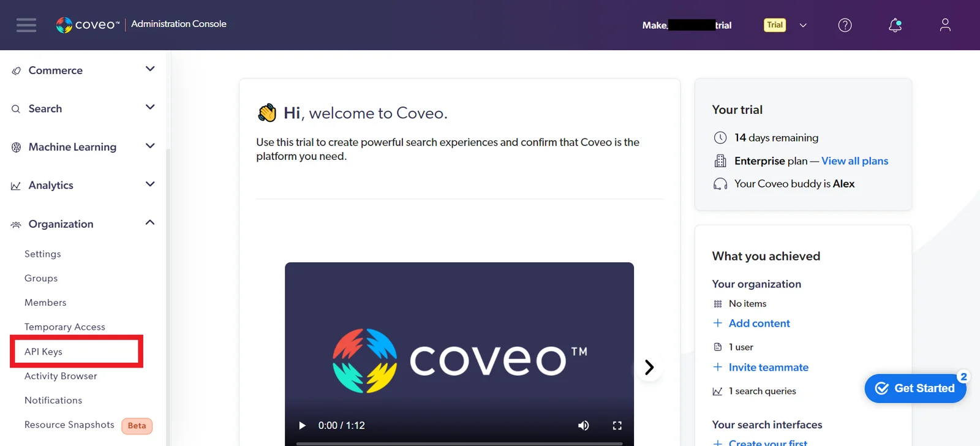The height and width of the screenshot is (446, 980).
Task: Go to the next slide arrow
Action: pos(649,367)
